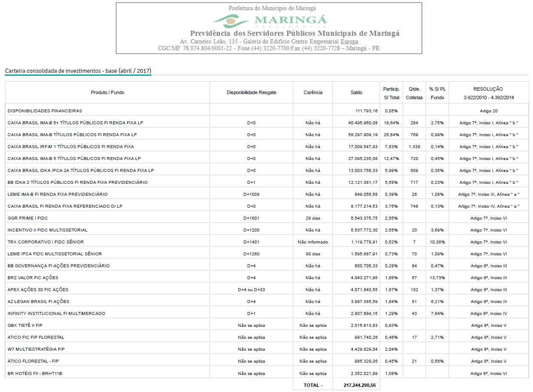Click the 'Produto / Fundo' column header
The height and width of the screenshot is (392, 533).
pos(107,92)
